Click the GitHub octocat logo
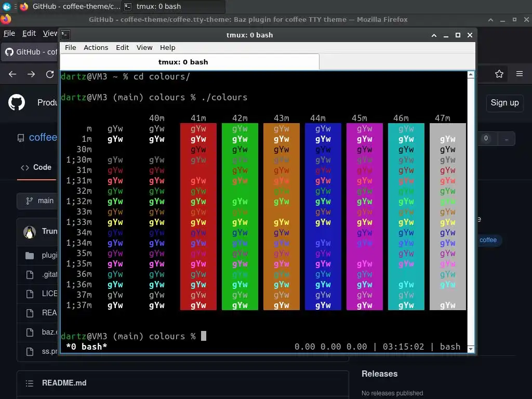Screen dimensions: 532x399 point(17,102)
